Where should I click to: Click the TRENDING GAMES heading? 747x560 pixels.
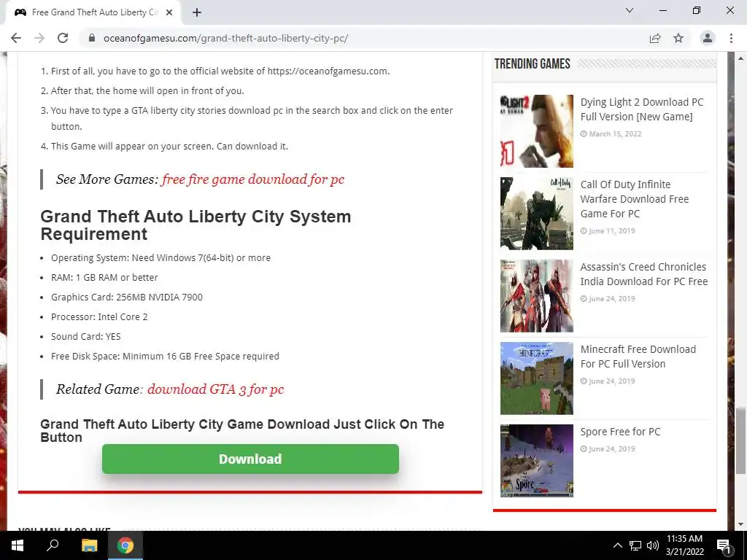coord(532,64)
